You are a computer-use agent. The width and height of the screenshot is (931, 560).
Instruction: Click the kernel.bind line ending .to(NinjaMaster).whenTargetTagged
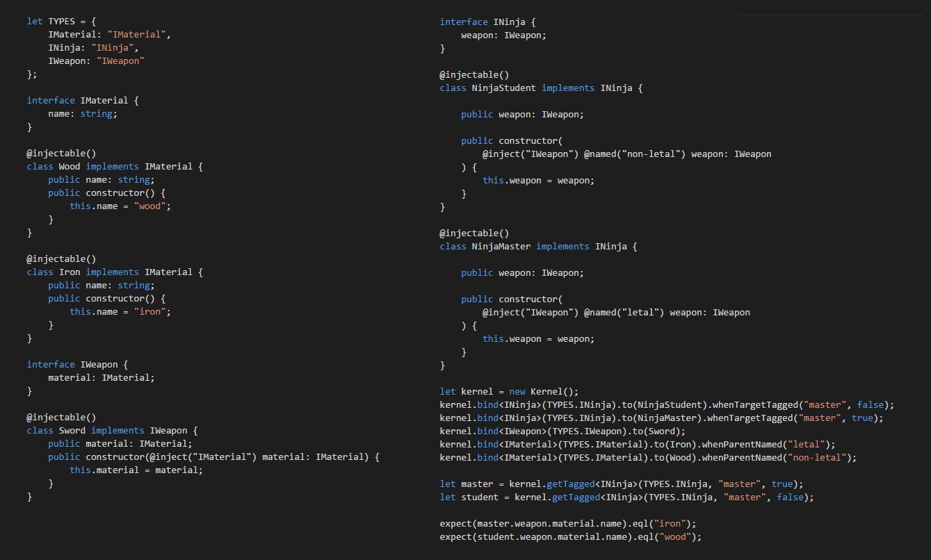coord(662,418)
